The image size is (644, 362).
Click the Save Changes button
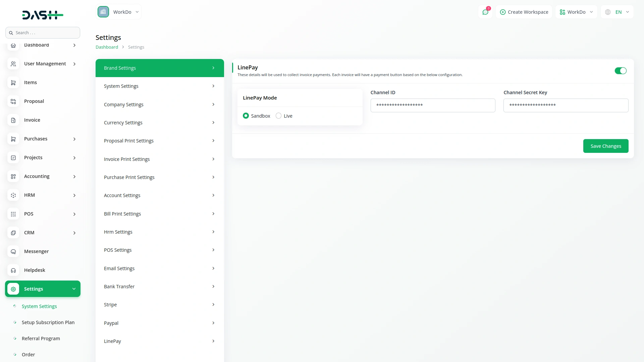605,146
